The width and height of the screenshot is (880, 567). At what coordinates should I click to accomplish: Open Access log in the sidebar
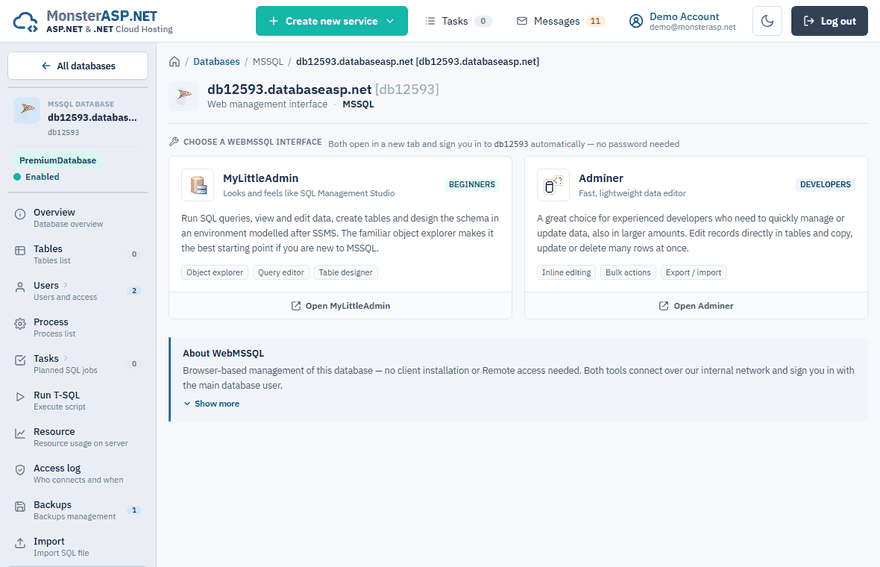[78, 473]
